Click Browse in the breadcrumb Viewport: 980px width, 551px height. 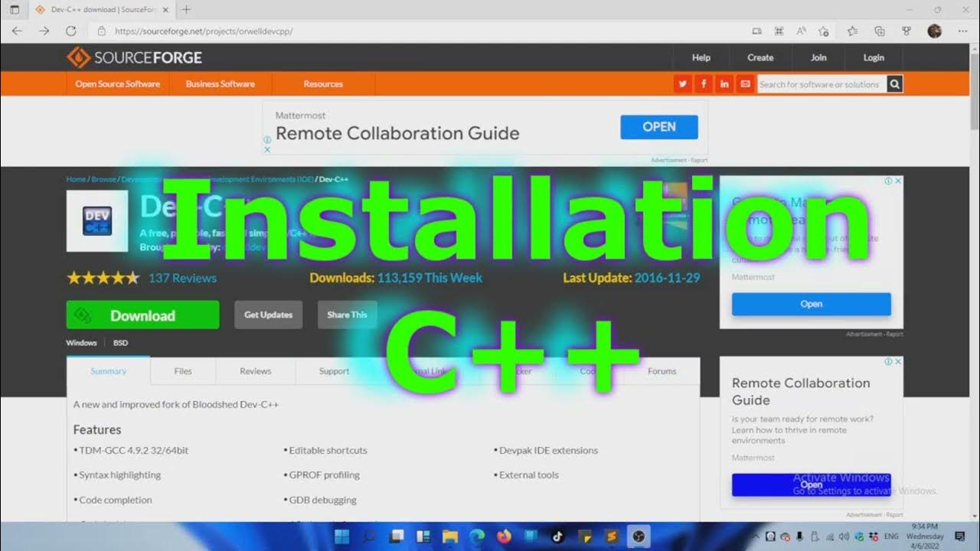point(103,179)
